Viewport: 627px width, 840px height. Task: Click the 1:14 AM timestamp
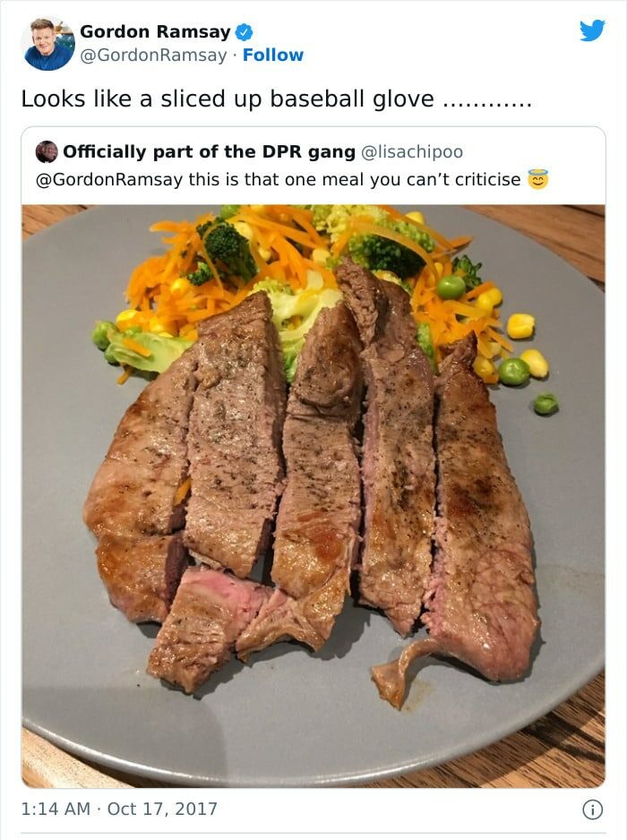tap(56, 810)
